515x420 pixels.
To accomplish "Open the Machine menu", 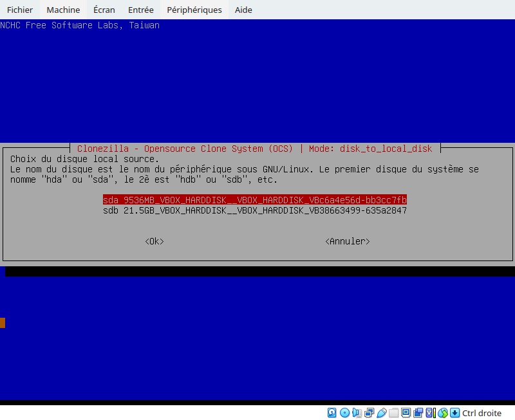I will [x=63, y=10].
